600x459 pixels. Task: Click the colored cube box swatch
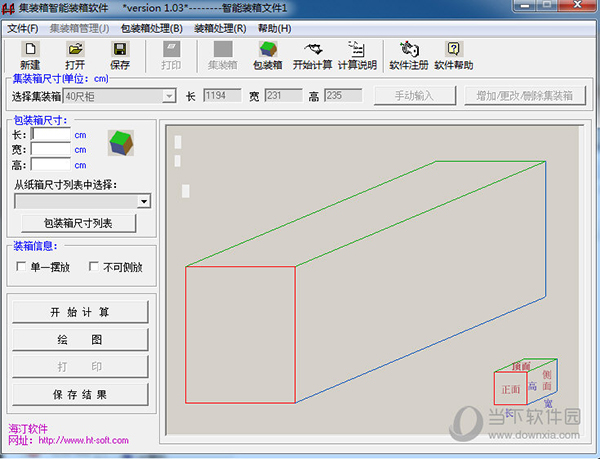coord(121,143)
